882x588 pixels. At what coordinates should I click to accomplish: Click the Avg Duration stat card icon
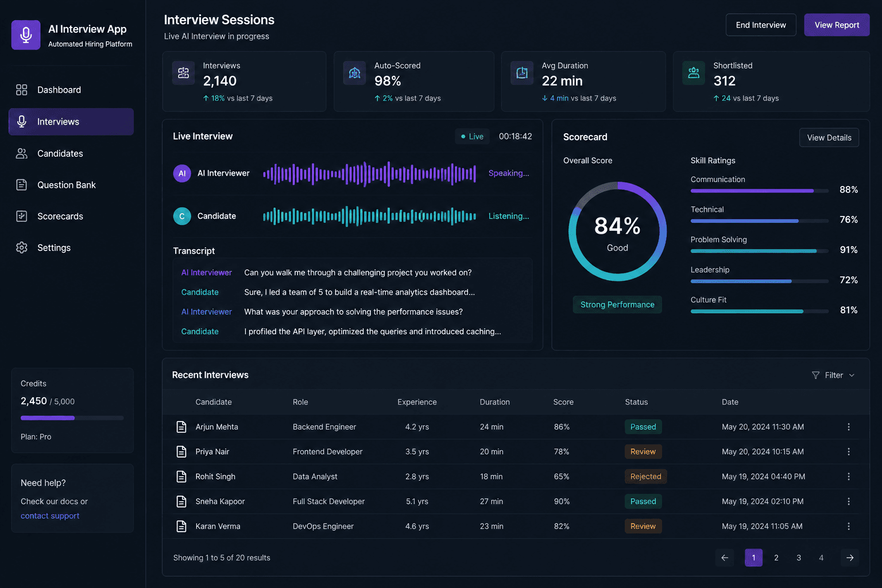pyautogui.click(x=522, y=73)
